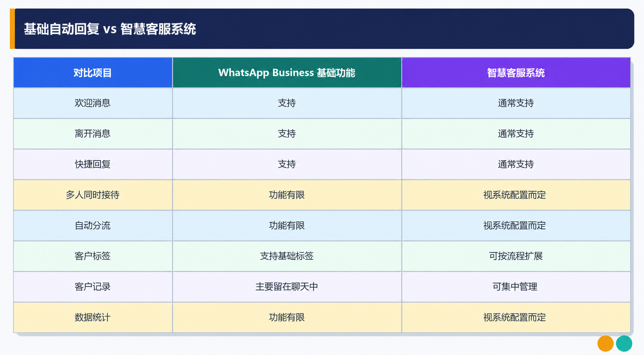Image resolution: width=644 pixels, height=355 pixels.
Task: Select 视系统配置而定 in the 数据统计 row
Action: (515, 317)
